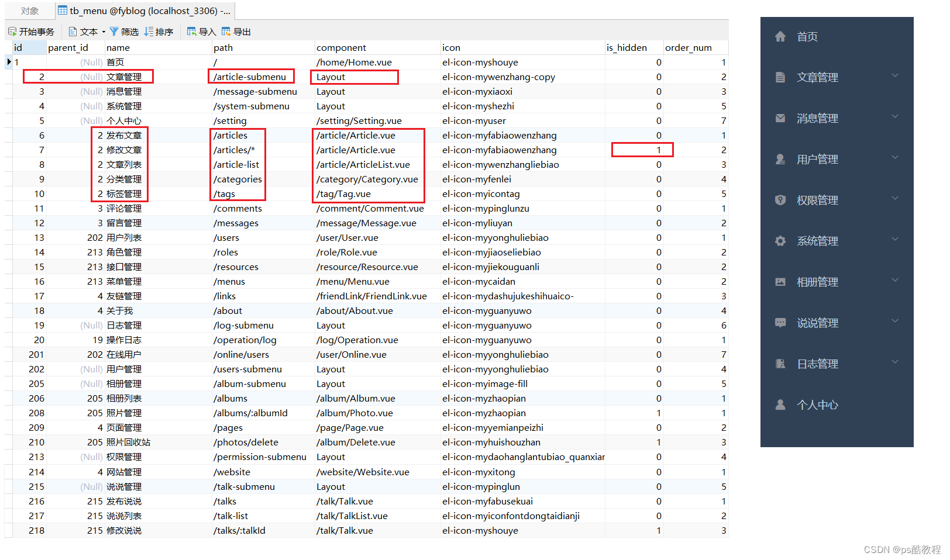This screenshot has width=950, height=560.
Task: Switch to the 对象 tab
Action: tap(30, 11)
